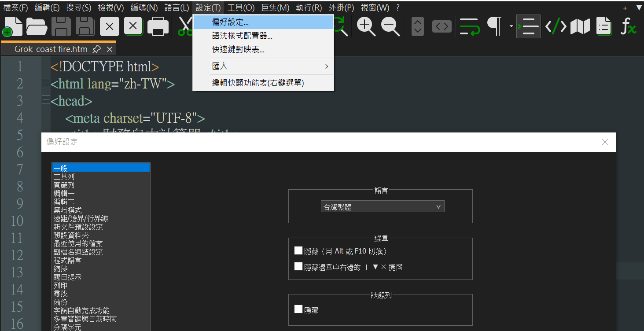644x331 pixels.
Task: Toggle synchronized vertical scrolling icon
Action: [418, 26]
